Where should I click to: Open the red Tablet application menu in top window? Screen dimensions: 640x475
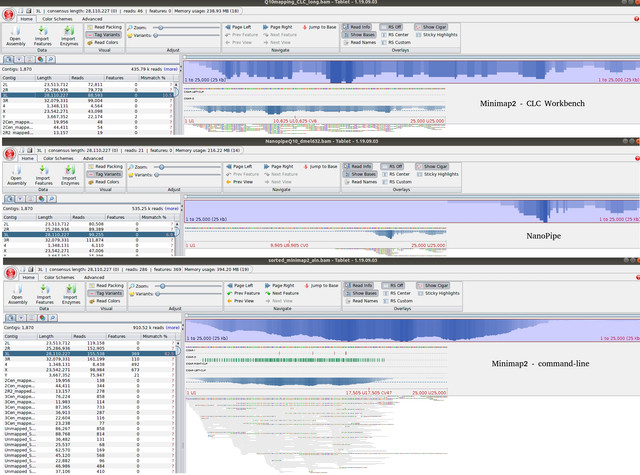(9, 15)
